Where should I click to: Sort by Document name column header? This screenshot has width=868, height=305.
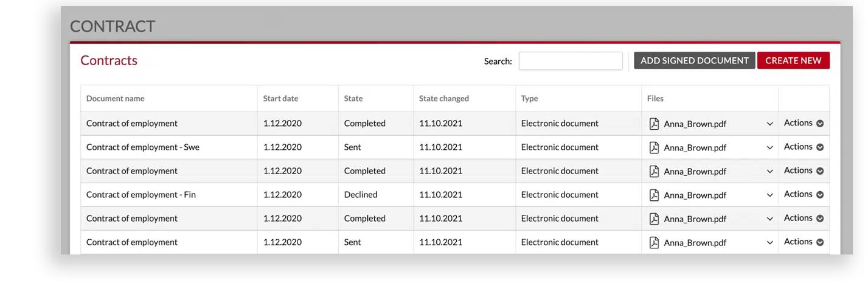point(116,99)
